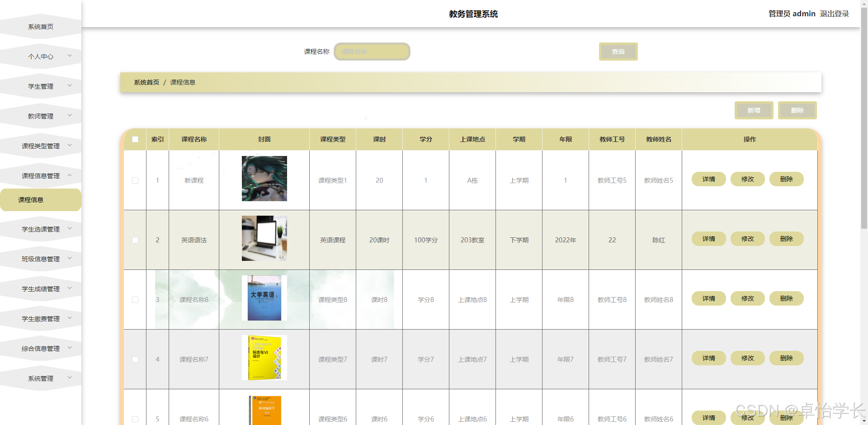Expand the 教师管理 menu chevron
Viewport: 868px width, 425px height.
click(70, 116)
